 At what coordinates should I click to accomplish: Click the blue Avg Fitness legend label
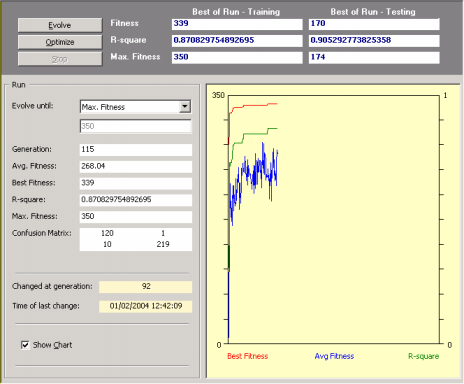334,356
